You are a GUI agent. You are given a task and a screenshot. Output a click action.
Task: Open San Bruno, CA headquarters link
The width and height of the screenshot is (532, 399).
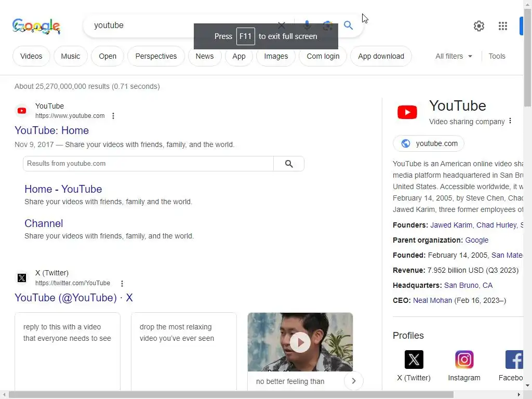[x=468, y=285]
